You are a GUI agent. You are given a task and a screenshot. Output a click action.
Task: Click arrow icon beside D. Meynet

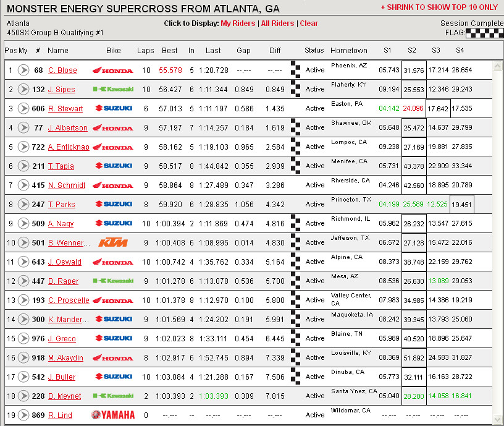click(23, 396)
